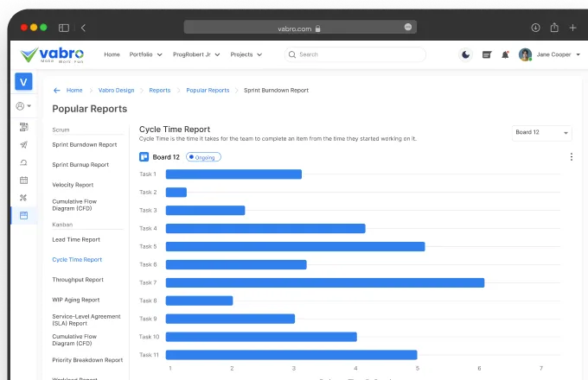Screen dimensions: 588x380
Task: Open the Velocity Report link
Action: tap(73, 185)
